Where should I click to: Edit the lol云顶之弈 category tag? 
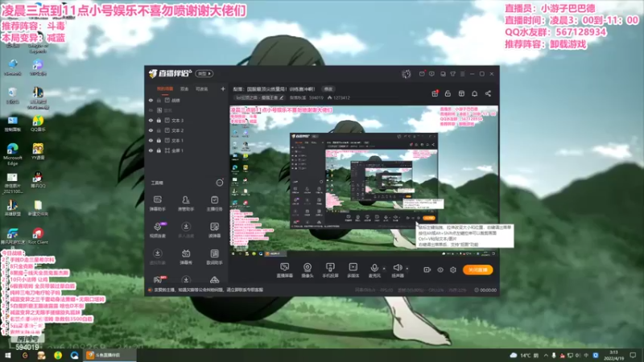click(259, 97)
